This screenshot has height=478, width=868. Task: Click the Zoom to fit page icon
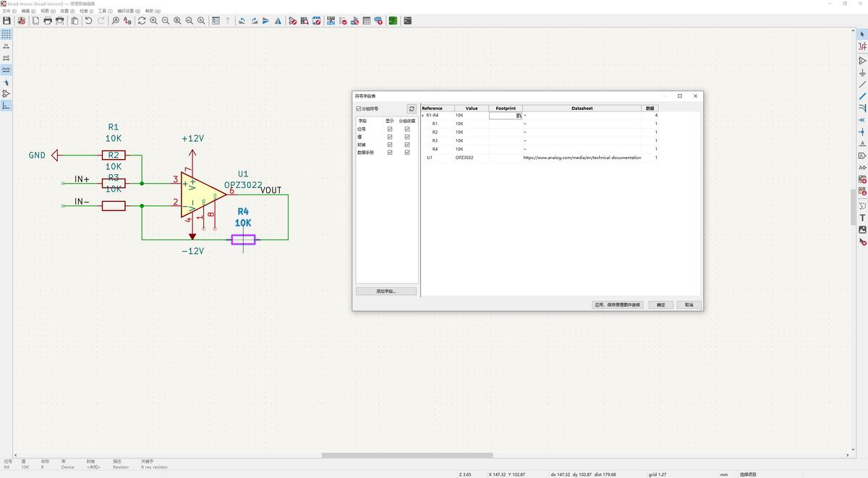(x=177, y=21)
